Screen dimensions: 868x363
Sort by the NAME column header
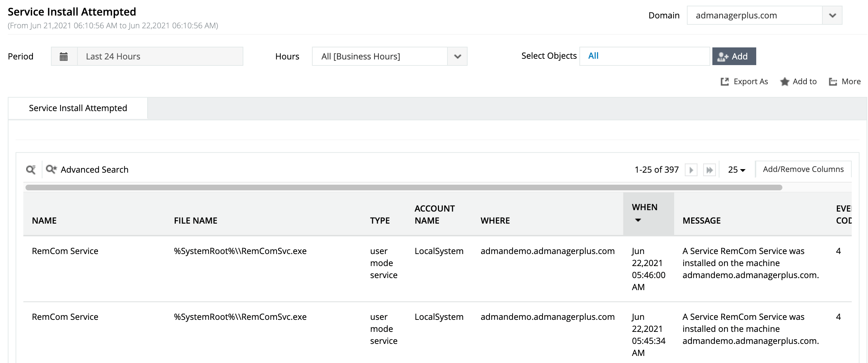point(44,221)
